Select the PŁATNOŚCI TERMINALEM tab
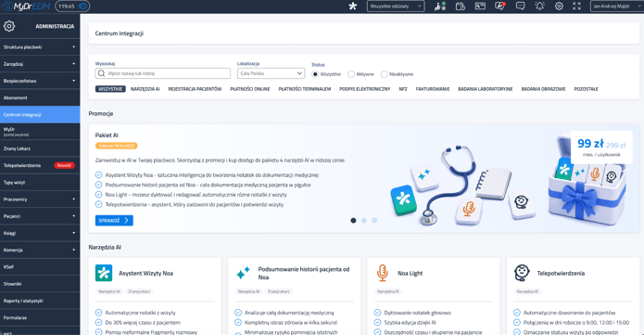This screenshot has width=644, height=335. click(304, 89)
